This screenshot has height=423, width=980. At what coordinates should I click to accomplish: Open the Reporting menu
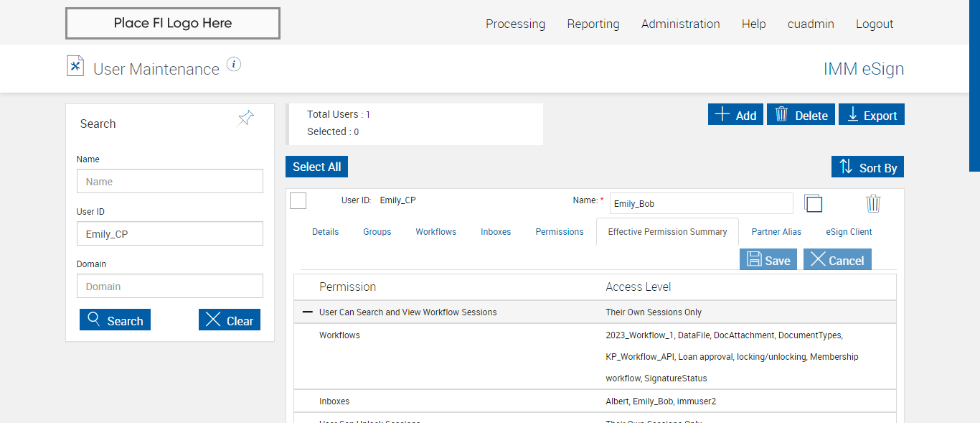click(593, 24)
